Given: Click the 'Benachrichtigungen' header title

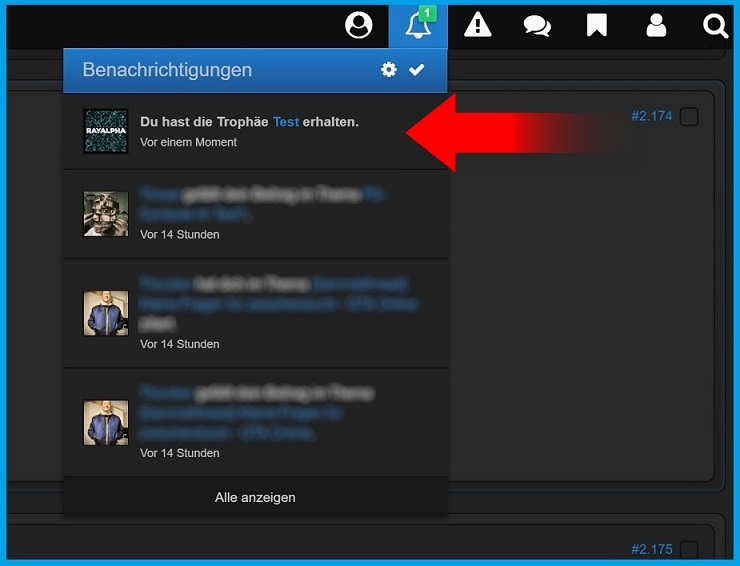Looking at the screenshot, I should tap(167, 70).
